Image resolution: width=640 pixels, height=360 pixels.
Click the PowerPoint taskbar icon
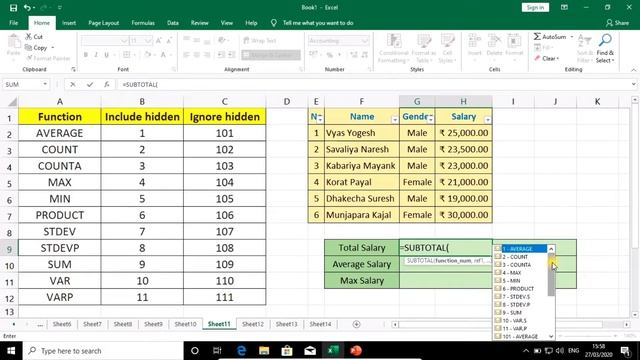(356, 351)
